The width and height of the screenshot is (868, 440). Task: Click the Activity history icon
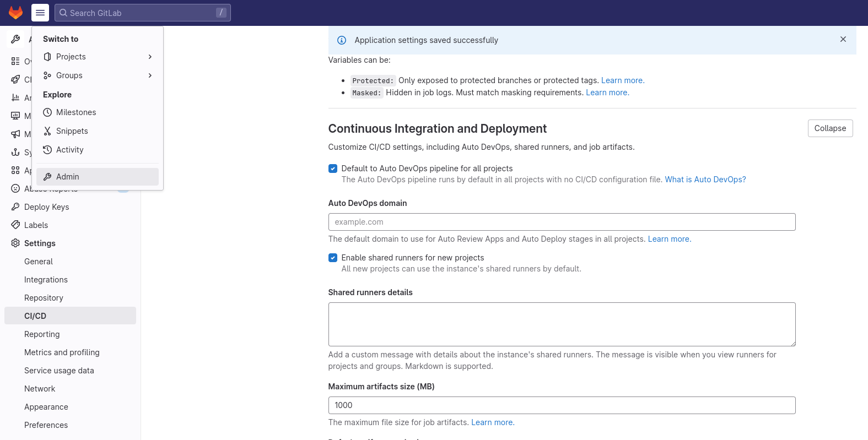pos(47,150)
